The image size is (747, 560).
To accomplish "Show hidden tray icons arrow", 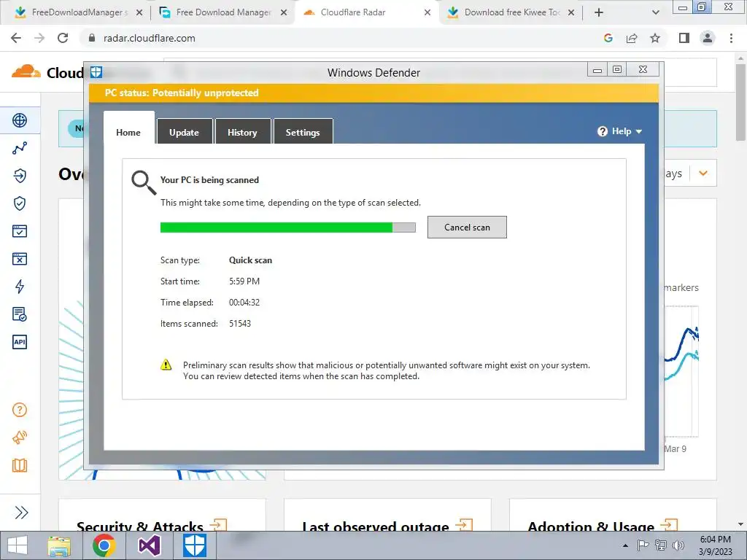I will 625,545.
